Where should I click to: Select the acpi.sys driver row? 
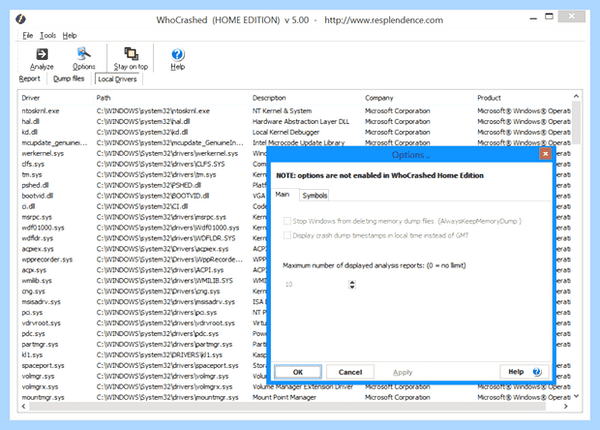(143, 270)
